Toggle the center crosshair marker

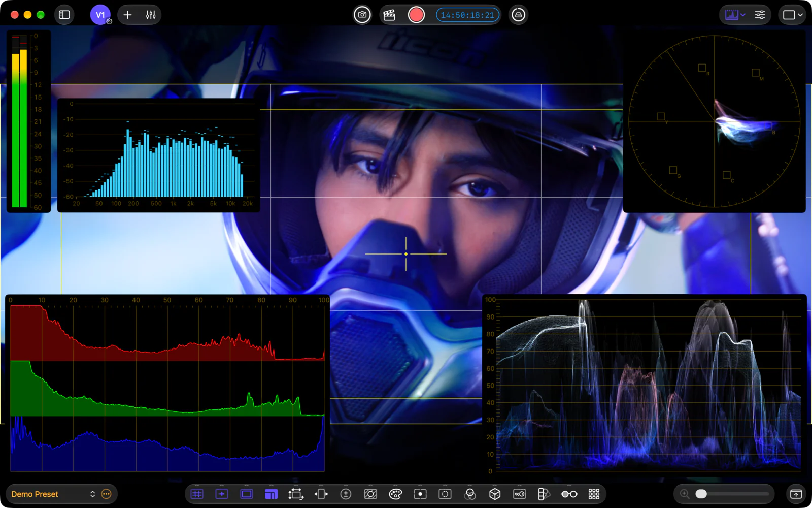[222, 494]
